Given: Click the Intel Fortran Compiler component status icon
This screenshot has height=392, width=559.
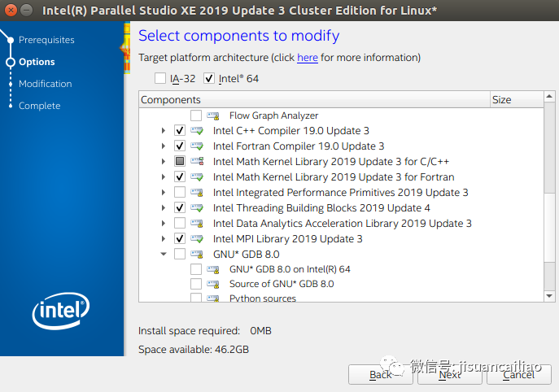Looking at the screenshot, I should click(197, 146).
